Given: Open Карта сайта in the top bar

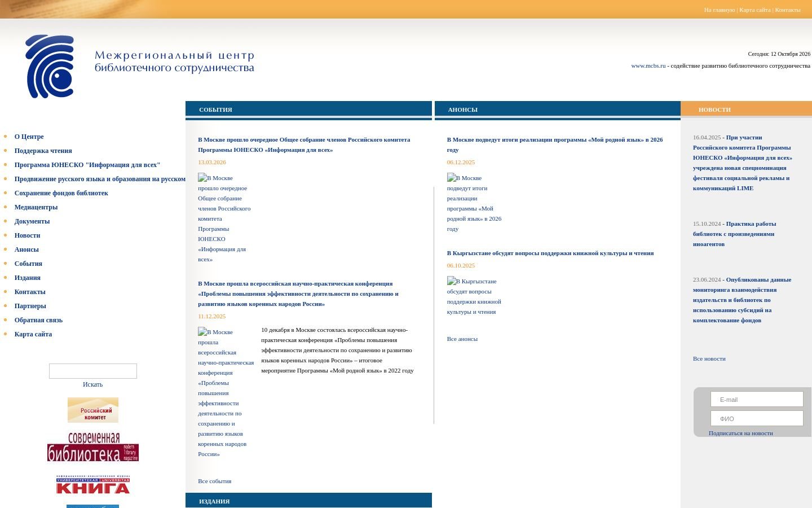Looking at the screenshot, I should pyautogui.click(x=755, y=10).
